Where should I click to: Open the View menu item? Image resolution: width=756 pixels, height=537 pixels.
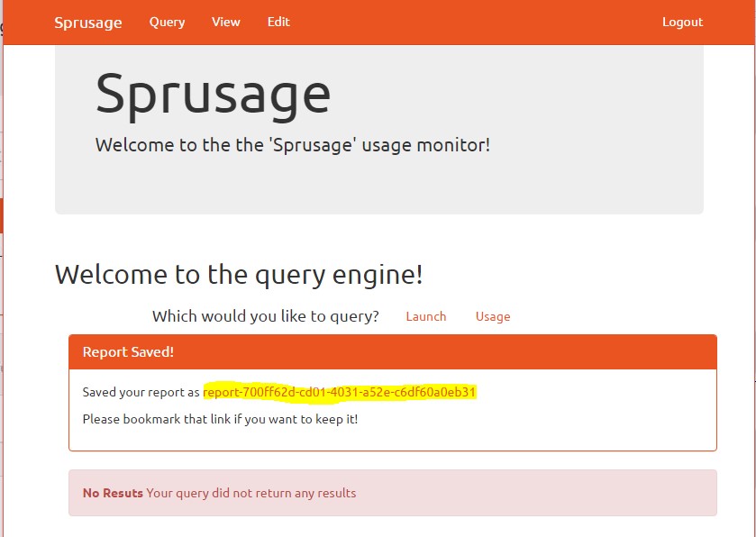[225, 22]
